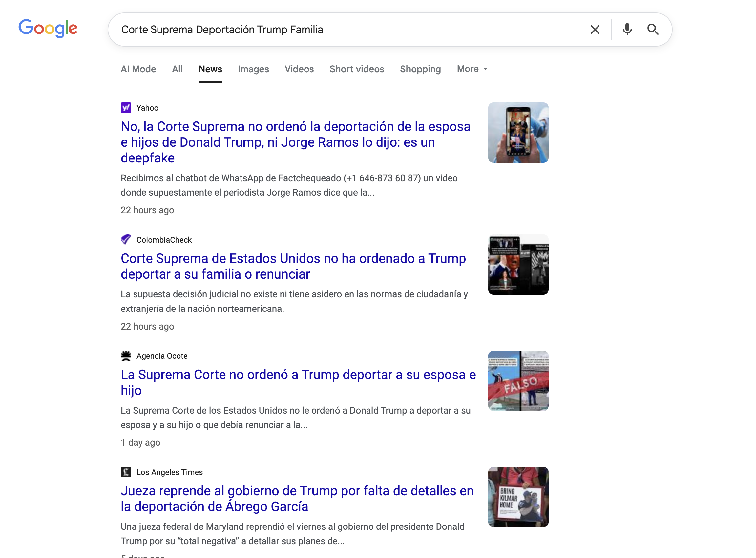The image size is (756, 558).
Task: Open the phone deepfake thumbnail image
Action: coord(518,132)
